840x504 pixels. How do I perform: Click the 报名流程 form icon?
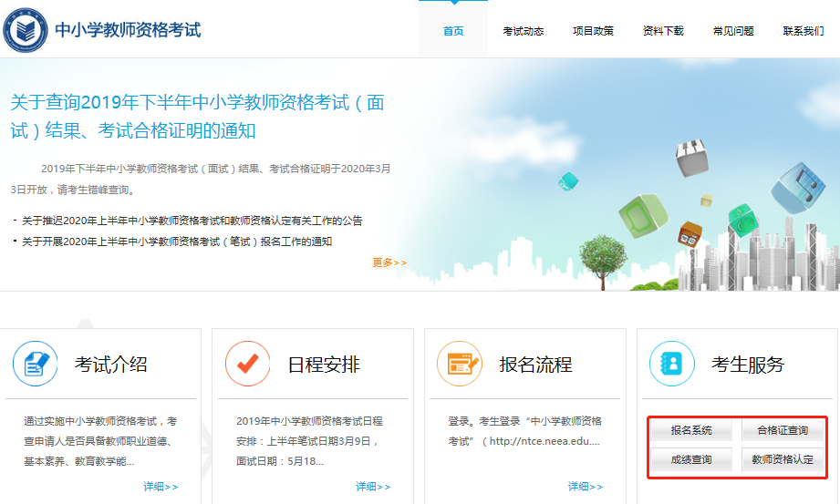[460, 365]
